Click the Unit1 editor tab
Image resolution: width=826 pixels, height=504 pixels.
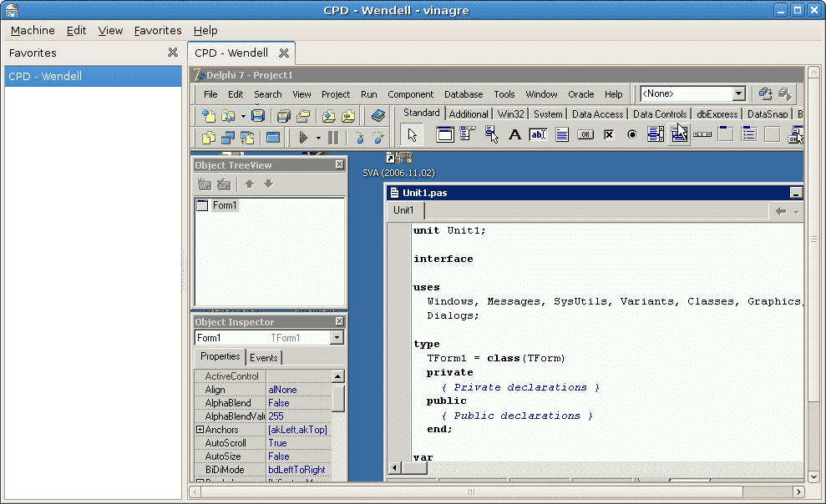[404, 210]
